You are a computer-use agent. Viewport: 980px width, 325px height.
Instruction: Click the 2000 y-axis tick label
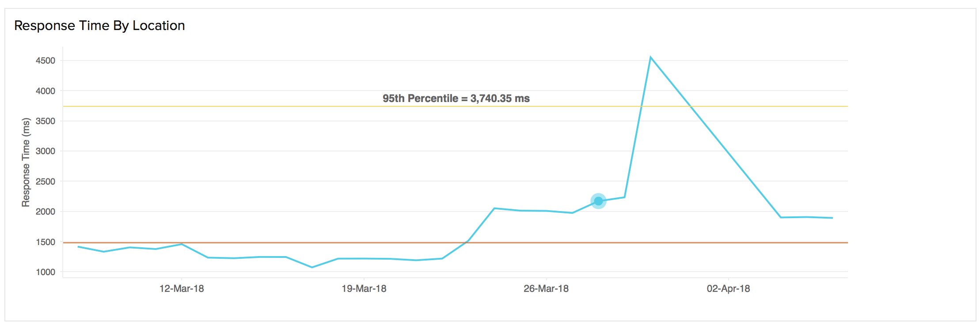coord(46,212)
